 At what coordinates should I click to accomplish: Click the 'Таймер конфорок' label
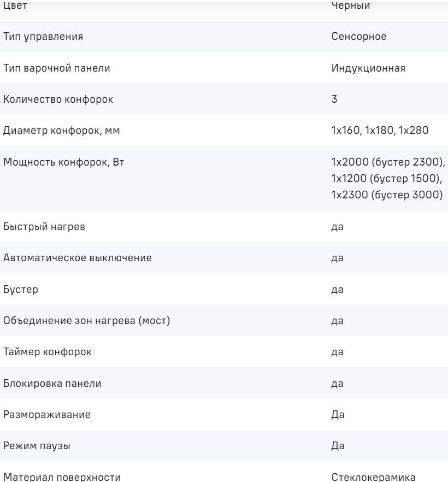click(x=48, y=351)
